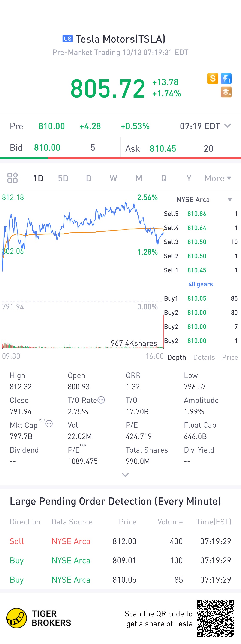Expand the 07:19 EDT pre-market dropdown
Screen dimensions: 241x644
point(205,126)
